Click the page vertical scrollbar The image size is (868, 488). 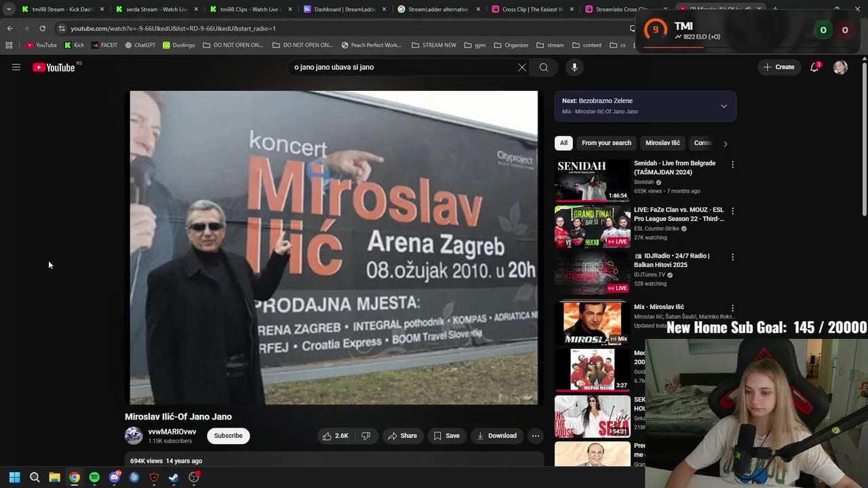click(x=864, y=139)
